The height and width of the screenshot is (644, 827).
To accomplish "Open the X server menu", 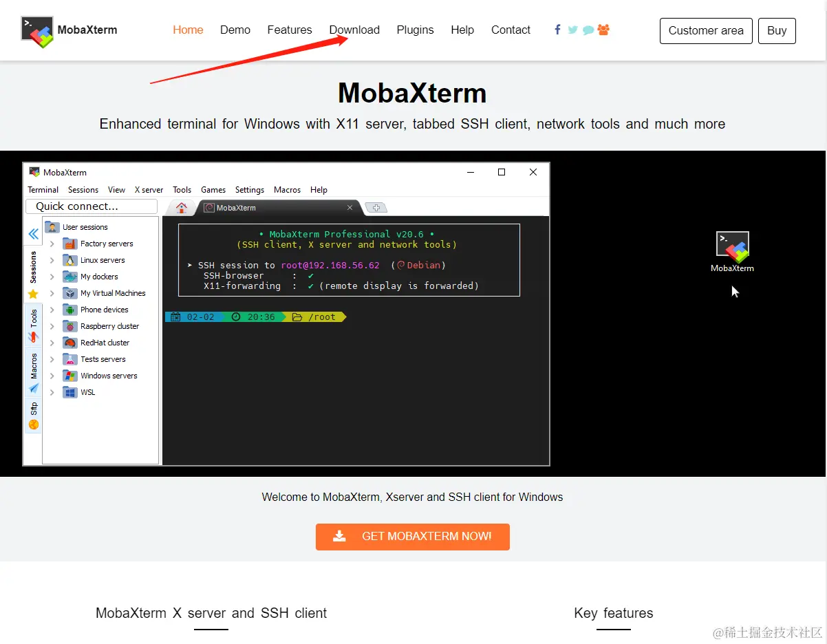I will [149, 190].
